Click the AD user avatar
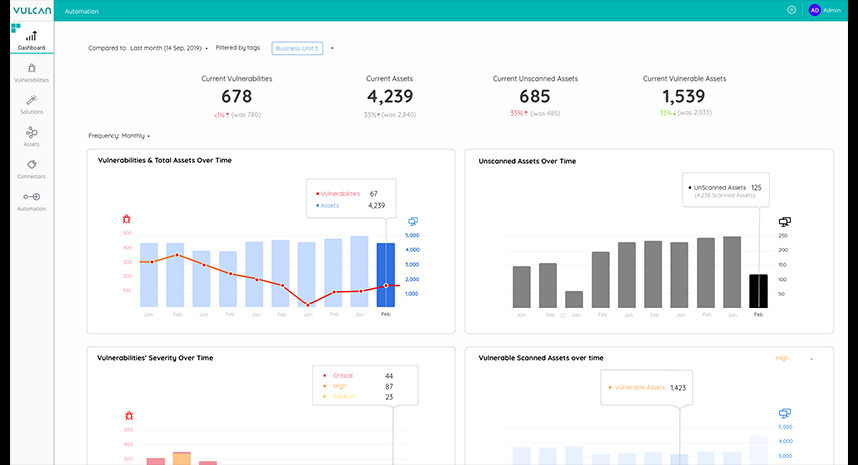The width and height of the screenshot is (858, 465). pyautogui.click(x=814, y=10)
